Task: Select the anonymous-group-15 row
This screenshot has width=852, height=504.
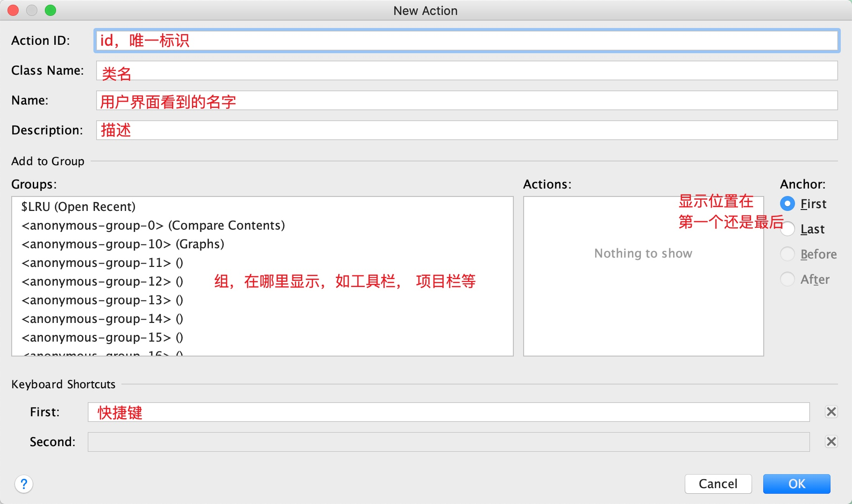Action: [262, 337]
